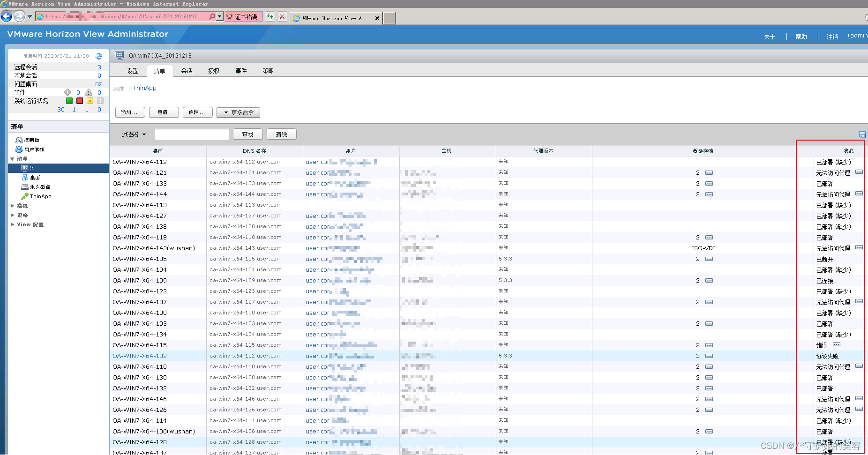This screenshot has height=455, width=868.
Task: Click the browser back arrow button
Action: (6, 16)
